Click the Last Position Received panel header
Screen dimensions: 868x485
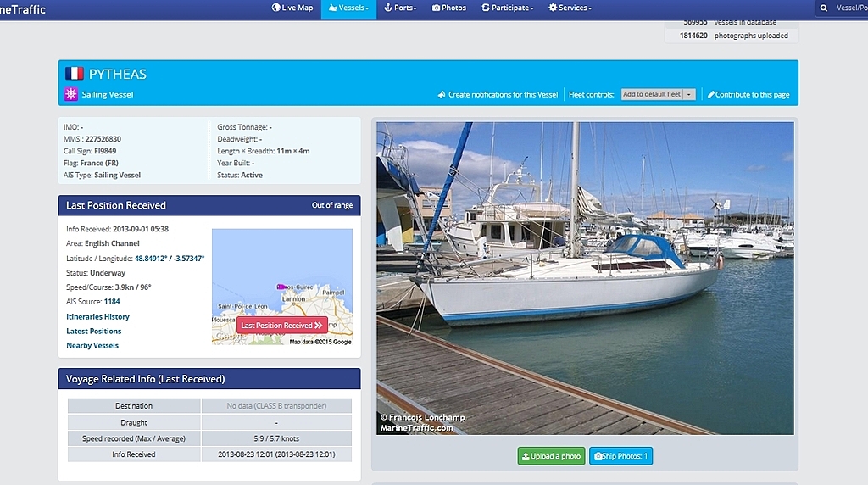(209, 205)
